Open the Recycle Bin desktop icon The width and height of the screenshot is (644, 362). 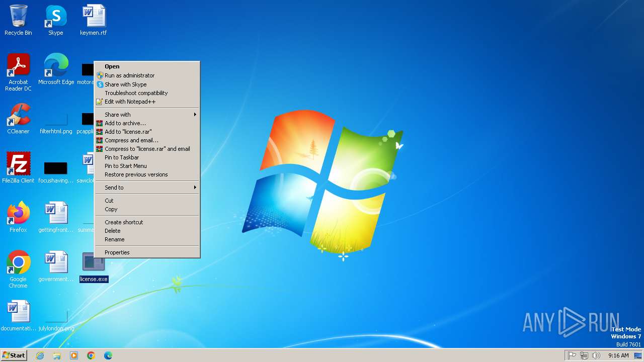tap(18, 20)
